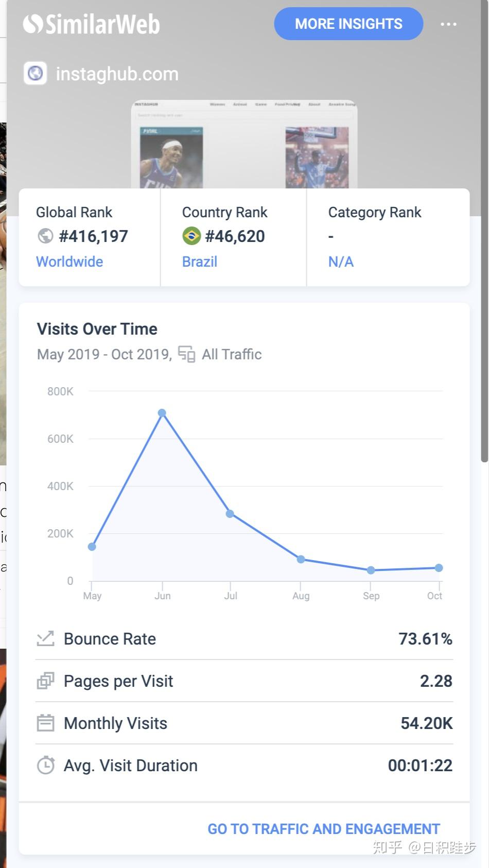The height and width of the screenshot is (868, 489).
Task: Click the Brazil flag icon
Action: [x=191, y=236]
